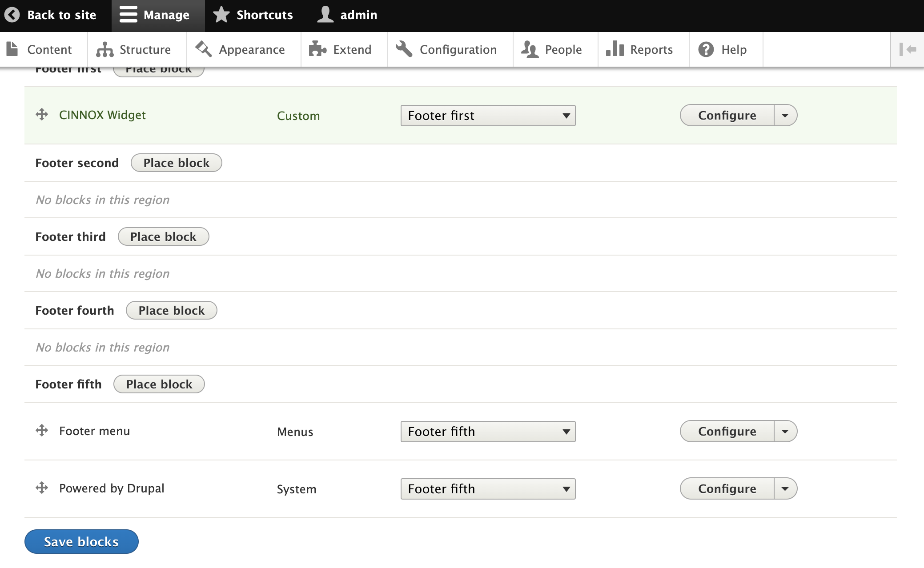Click Save blocks button
The width and height of the screenshot is (924, 568).
tap(81, 541)
